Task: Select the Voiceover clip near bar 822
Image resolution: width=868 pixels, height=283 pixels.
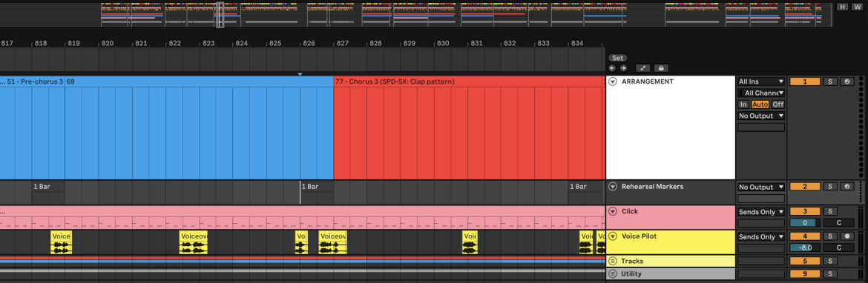Action: pos(194,243)
